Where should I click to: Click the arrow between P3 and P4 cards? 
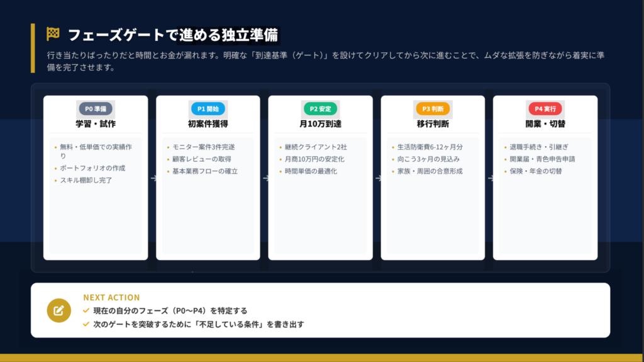pos(489,178)
